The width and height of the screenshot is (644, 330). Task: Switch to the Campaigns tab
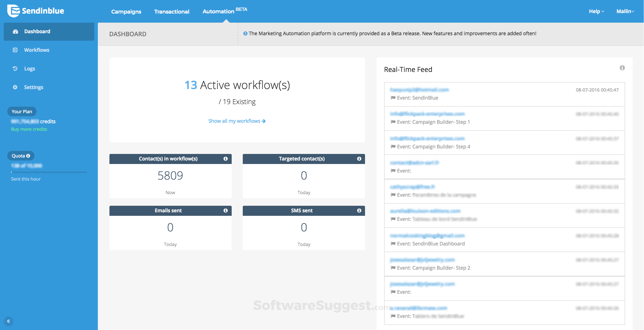(x=126, y=12)
